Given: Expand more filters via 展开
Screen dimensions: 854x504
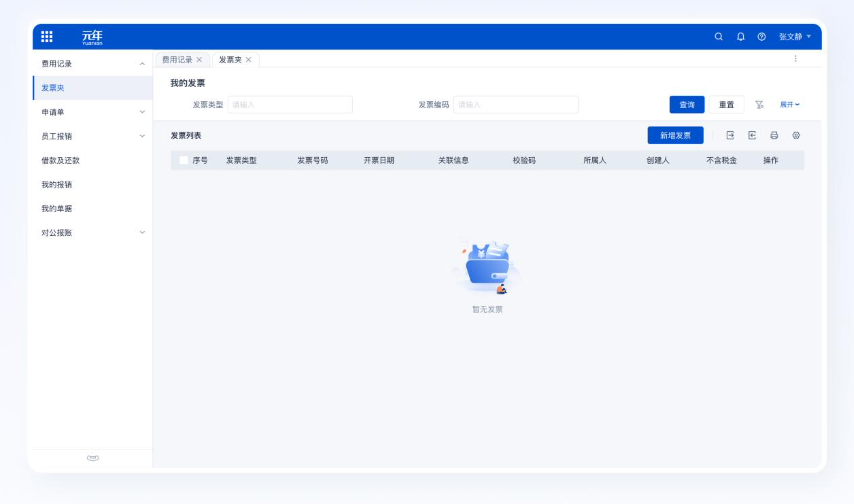Looking at the screenshot, I should click(x=789, y=105).
